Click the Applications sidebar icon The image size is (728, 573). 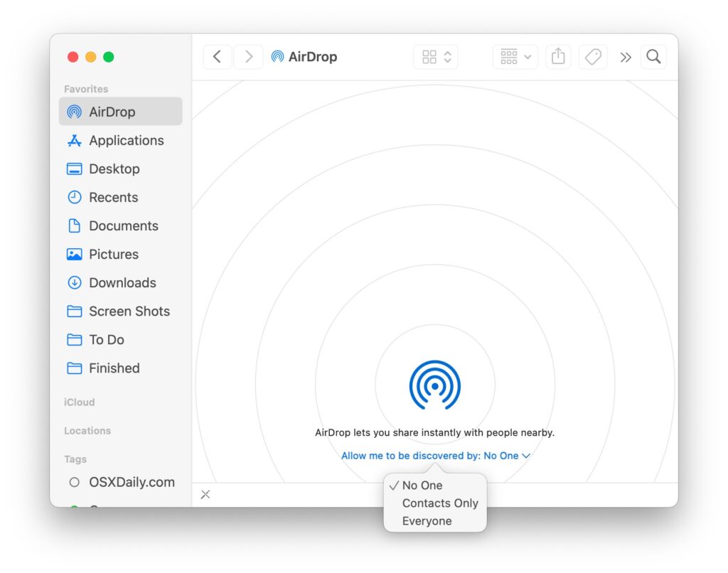(x=74, y=140)
